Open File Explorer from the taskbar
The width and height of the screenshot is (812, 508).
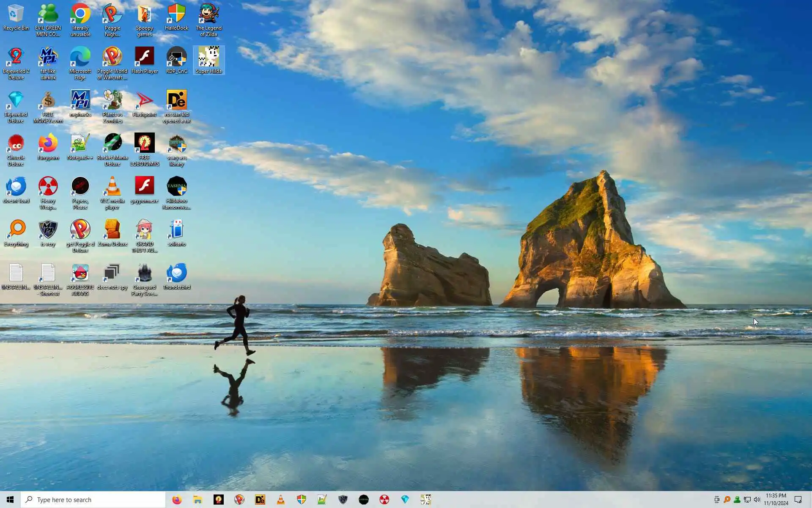click(198, 500)
